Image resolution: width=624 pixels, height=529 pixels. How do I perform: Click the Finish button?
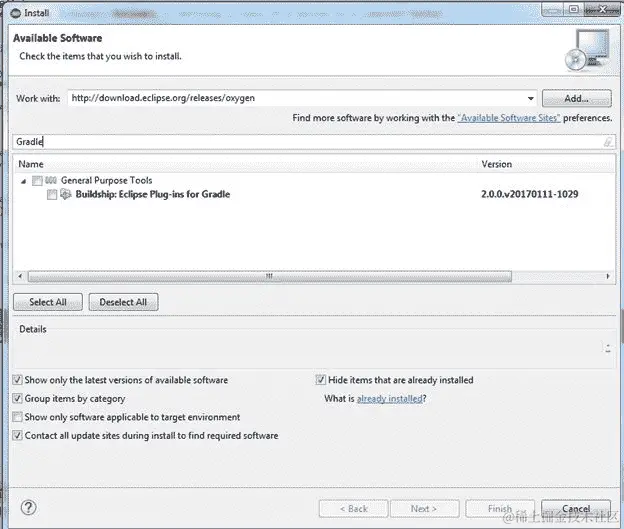[x=500, y=509]
